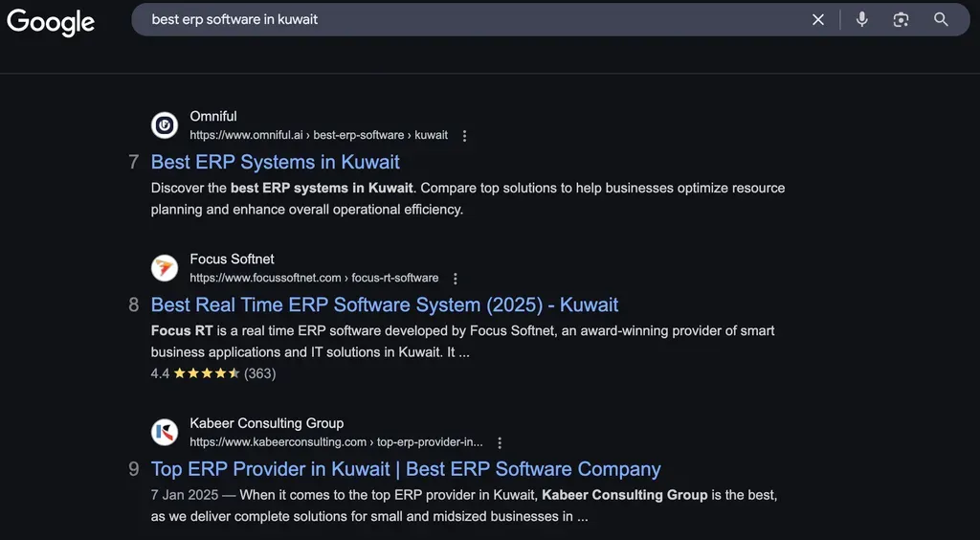Screen dimensions: 980x540
Task: Click the omniful.ai URL breadcrumb
Action: 319,135
